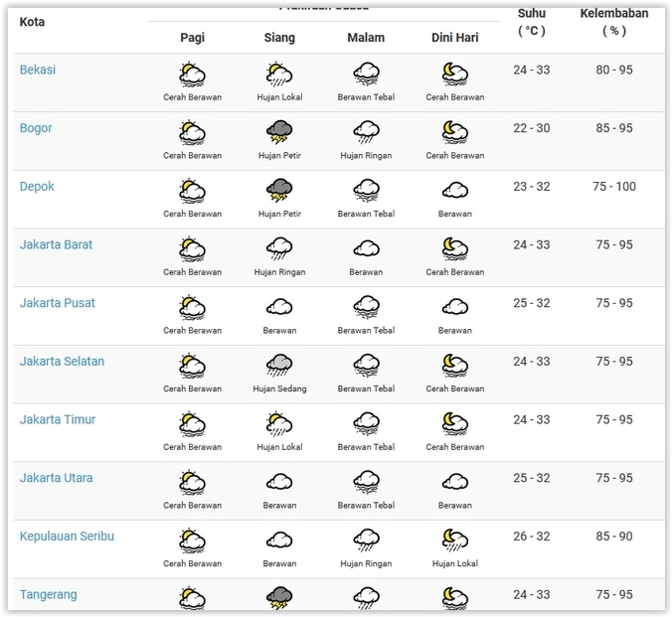Viewport: 672px width, 617px height.
Task: Open the Bogor city link
Action: point(36,128)
